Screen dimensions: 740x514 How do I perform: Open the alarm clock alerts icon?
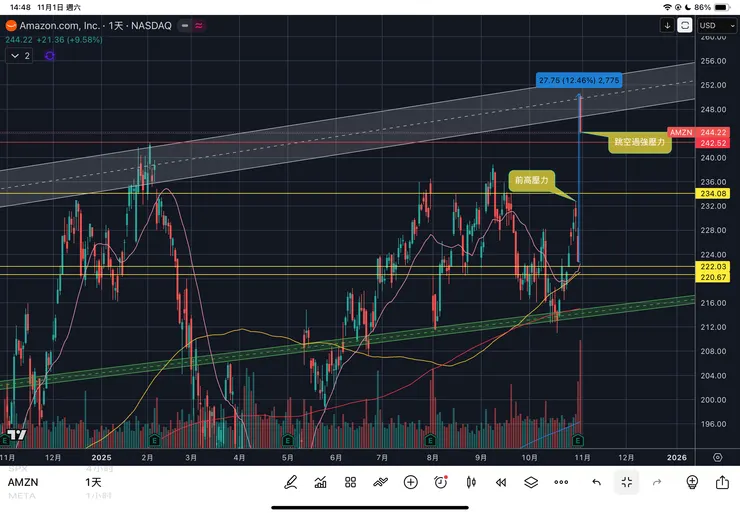tap(440, 482)
